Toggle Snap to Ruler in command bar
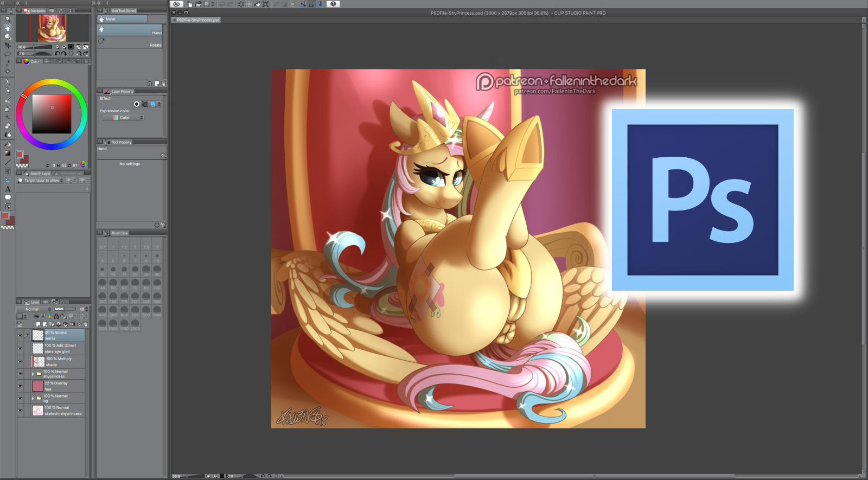The image size is (868, 480). (303, 4)
